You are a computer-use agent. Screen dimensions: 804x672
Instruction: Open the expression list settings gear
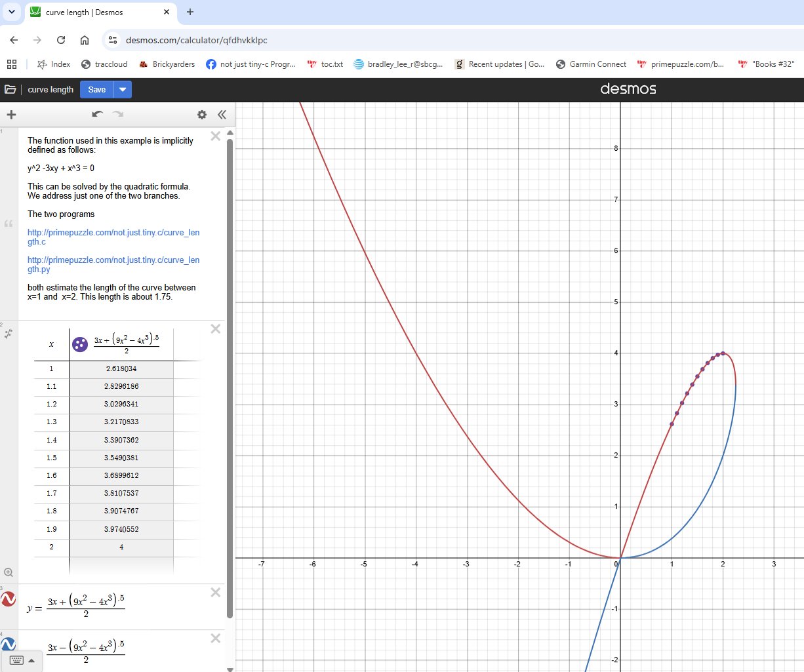point(202,115)
